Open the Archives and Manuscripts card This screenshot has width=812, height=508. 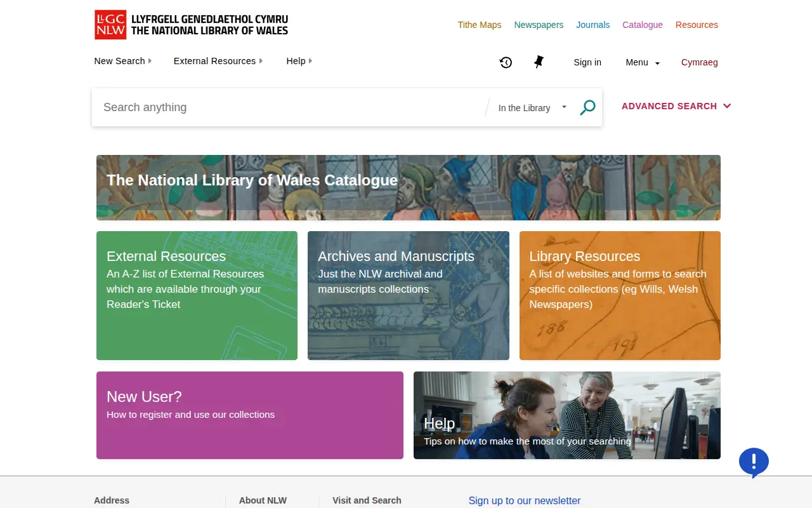[x=409, y=295]
